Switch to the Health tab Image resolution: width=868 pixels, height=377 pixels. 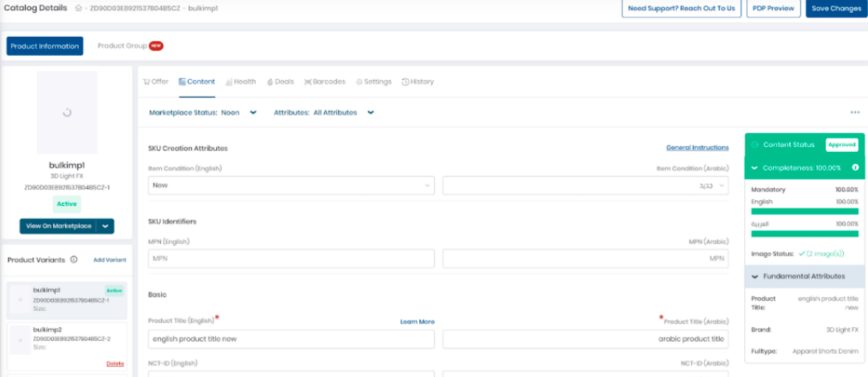(x=240, y=82)
